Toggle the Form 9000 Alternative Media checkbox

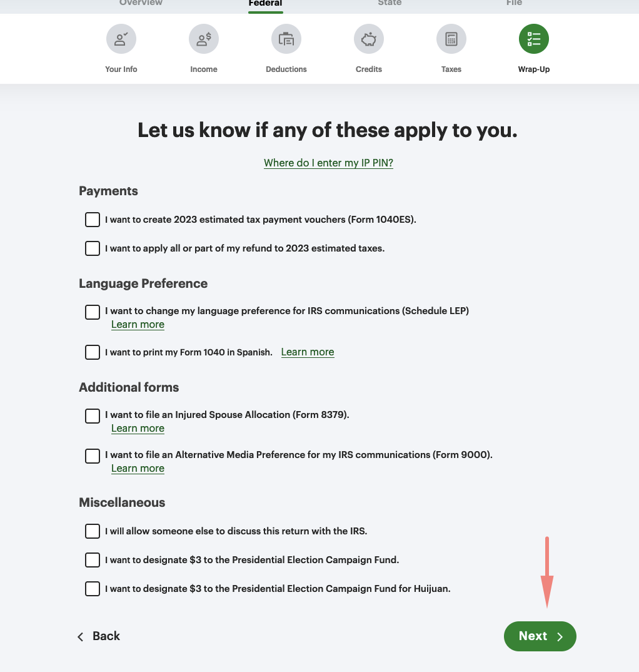pyautogui.click(x=93, y=456)
